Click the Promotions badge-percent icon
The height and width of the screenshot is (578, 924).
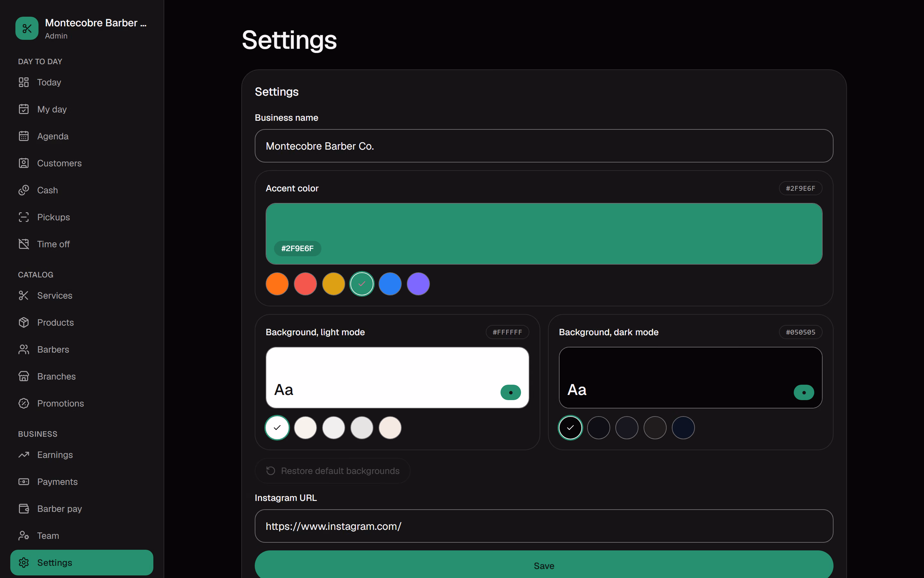click(x=24, y=403)
